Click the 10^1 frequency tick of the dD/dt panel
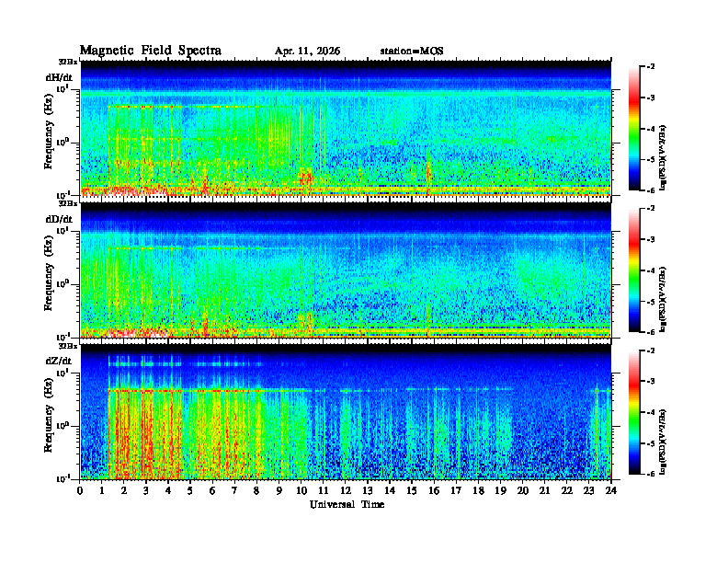Image resolution: width=728 pixels, height=563 pixels. (63, 230)
